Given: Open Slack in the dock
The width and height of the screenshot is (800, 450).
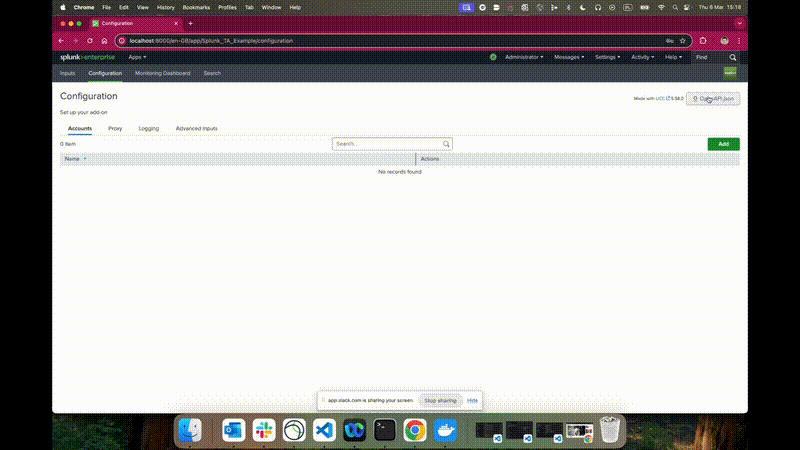Looking at the screenshot, I should pos(264,430).
